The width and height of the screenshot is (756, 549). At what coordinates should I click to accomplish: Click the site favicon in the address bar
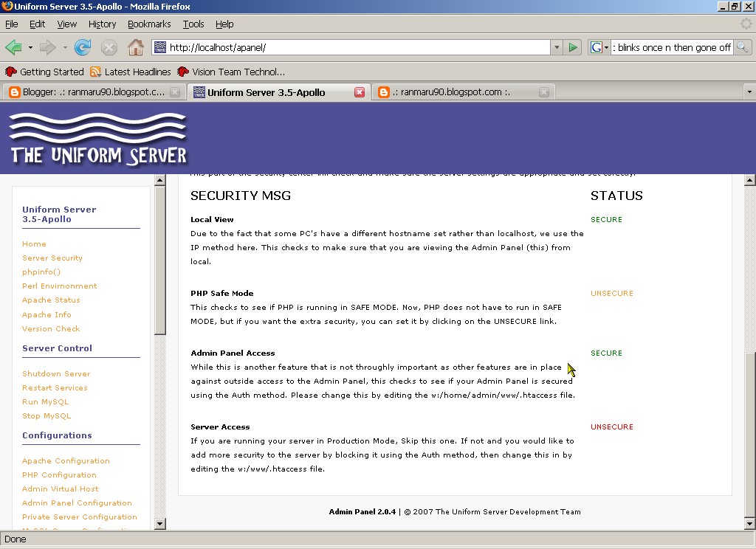pos(160,47)
